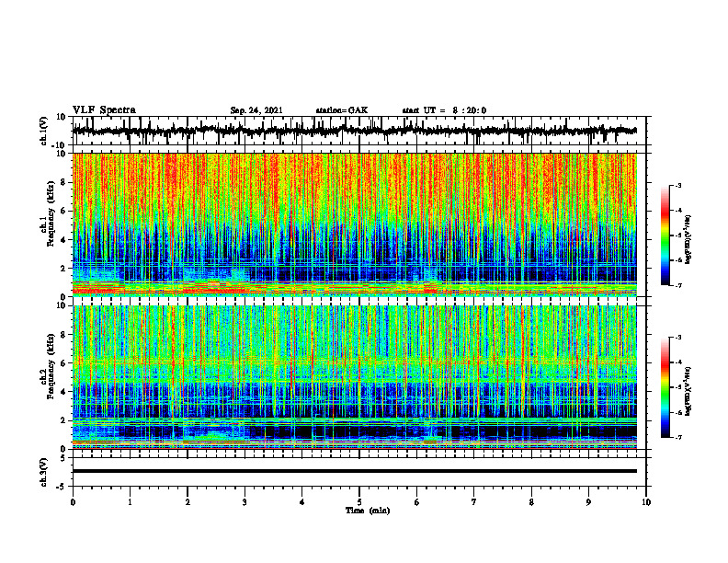
Task: Click the "station=GAK" header label
Action: (342, 110)
